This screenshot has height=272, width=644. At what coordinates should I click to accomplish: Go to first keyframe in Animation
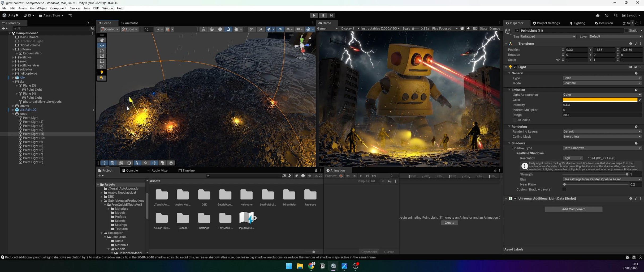[348, 176]
